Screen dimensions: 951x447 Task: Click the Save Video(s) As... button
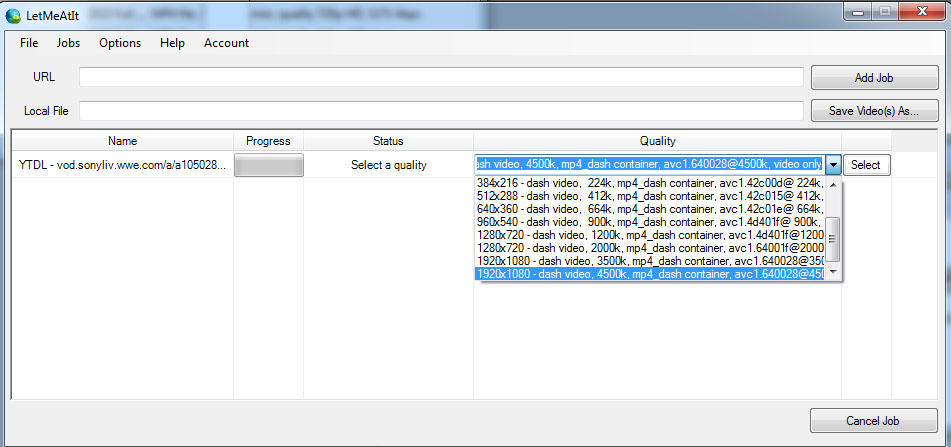[874, 111]
